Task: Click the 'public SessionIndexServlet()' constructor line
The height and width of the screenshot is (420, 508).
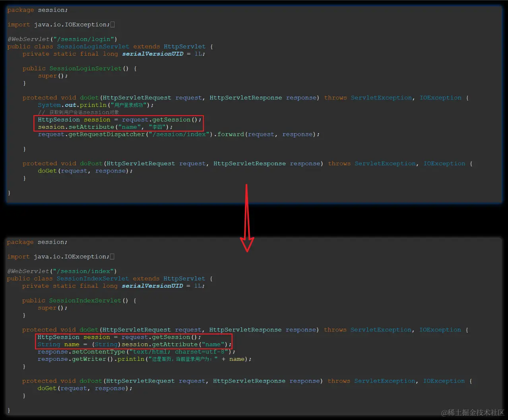Action: pyautogui.click(x=79, y=300)
